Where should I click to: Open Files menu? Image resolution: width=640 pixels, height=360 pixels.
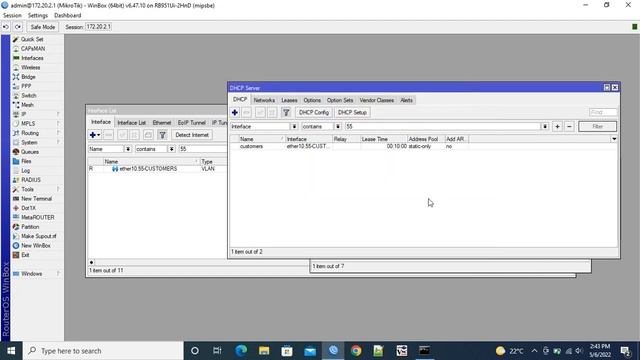[x=26, y=161]
